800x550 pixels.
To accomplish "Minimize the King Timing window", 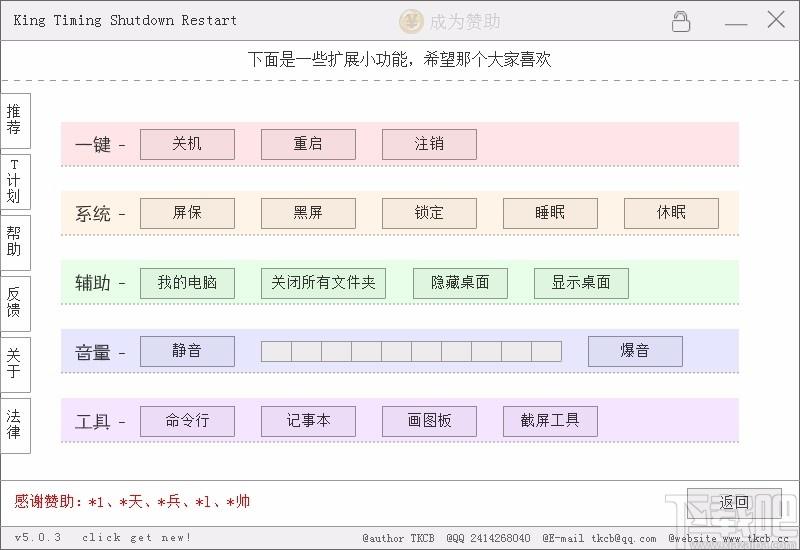I will tap(736, 22).
